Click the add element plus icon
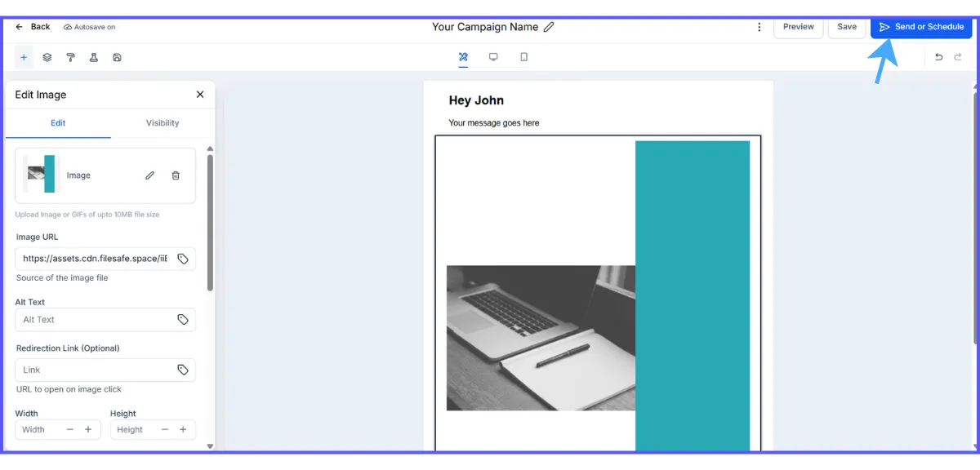980x470 pixels. pyautogui.click(x=24, y=57)
